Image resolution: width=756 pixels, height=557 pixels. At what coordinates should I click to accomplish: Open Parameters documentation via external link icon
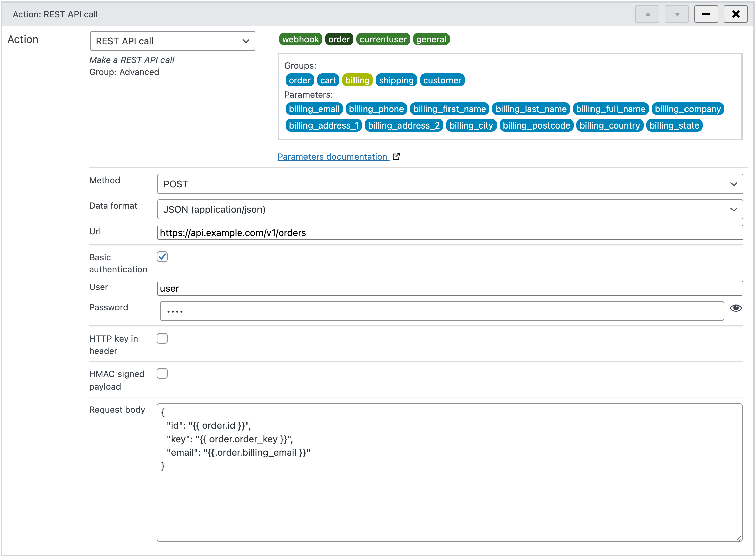click(396, 156)
